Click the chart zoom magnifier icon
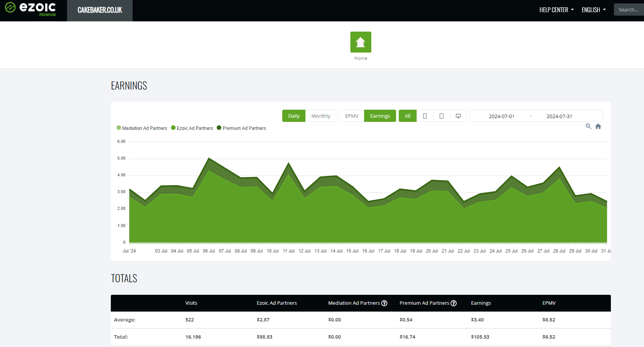This screenshot has width=644, height=347. pyautogui.click(x=588, y=126)
